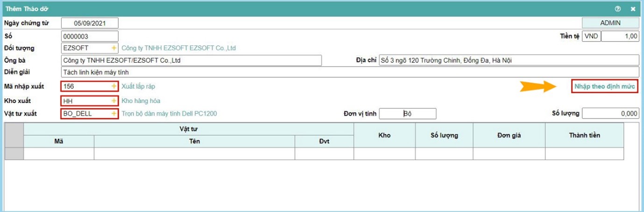Click plus icon in Kho xuất field

113,101
